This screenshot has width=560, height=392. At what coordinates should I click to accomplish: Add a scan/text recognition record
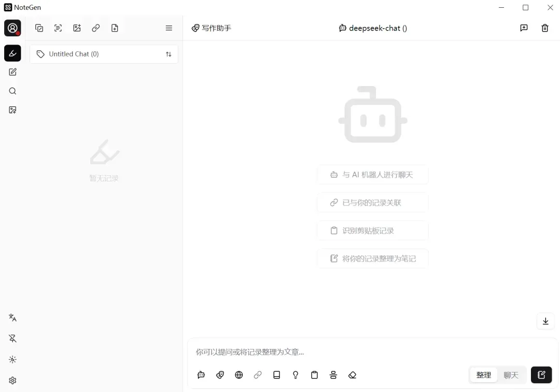(x=58, y=28)
